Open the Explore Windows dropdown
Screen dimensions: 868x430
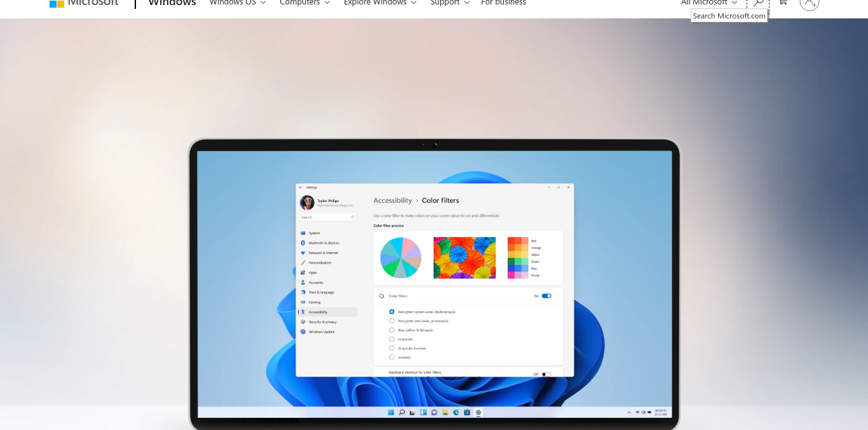(x=380, y=3)
